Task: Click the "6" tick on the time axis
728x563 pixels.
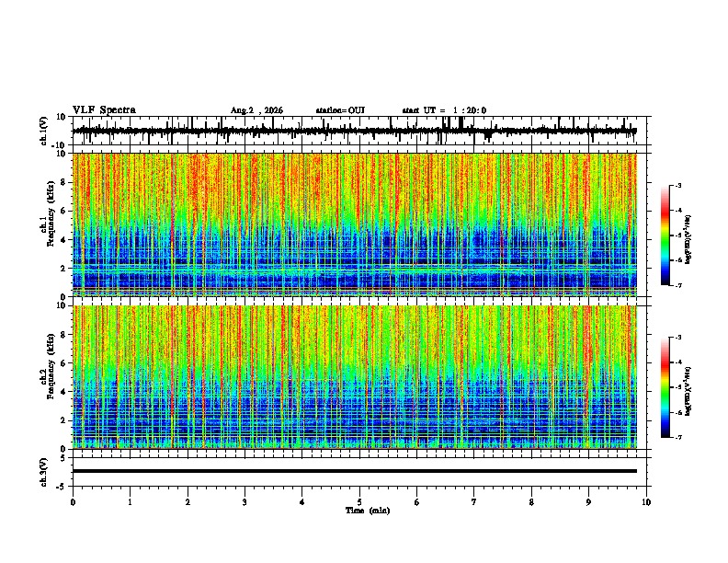Action: pyautogui.click(x=417, y=502)
